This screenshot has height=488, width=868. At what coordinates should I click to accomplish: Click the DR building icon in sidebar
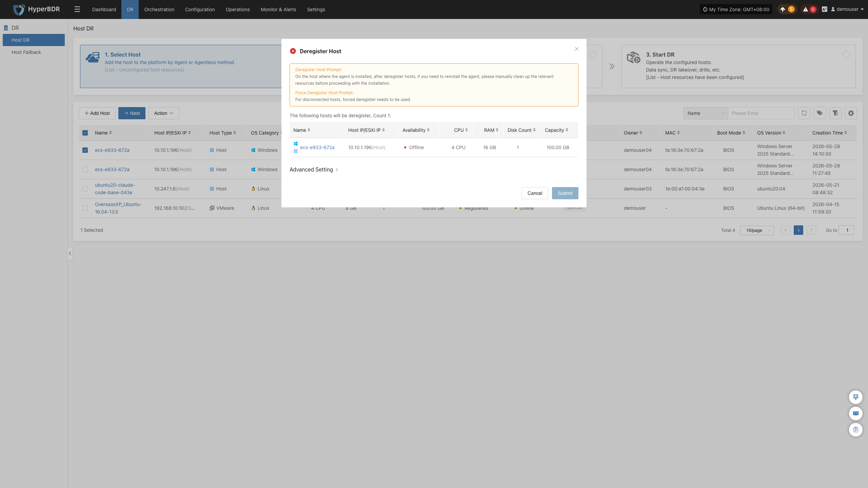coord(6,28)
